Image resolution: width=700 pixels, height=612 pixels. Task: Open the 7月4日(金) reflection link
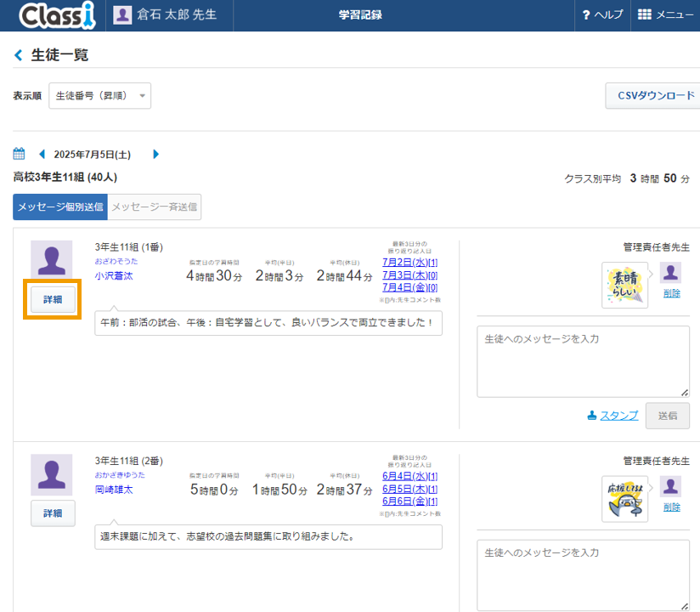(x=409, y=287)
